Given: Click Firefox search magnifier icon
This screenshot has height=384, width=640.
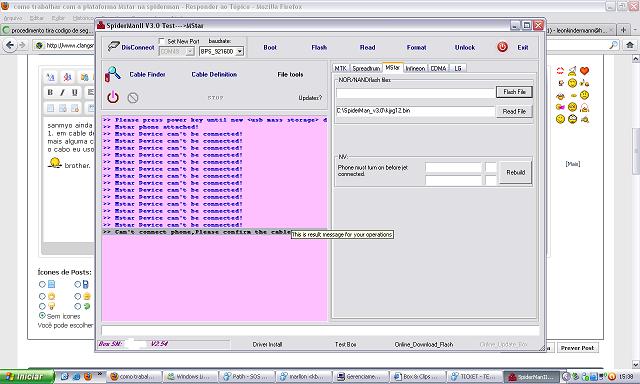Looking at the screenshot, I should pyautogui.click(x=613, y=45).
